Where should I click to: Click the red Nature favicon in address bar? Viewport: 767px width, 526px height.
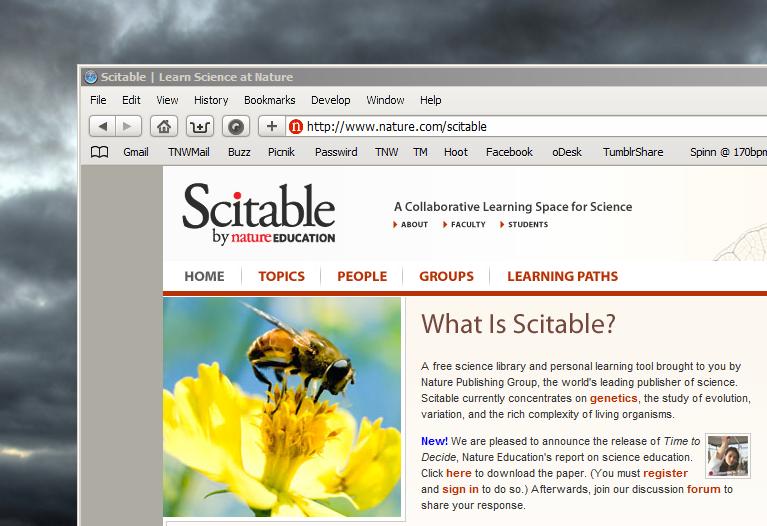[x=295, y=127]
